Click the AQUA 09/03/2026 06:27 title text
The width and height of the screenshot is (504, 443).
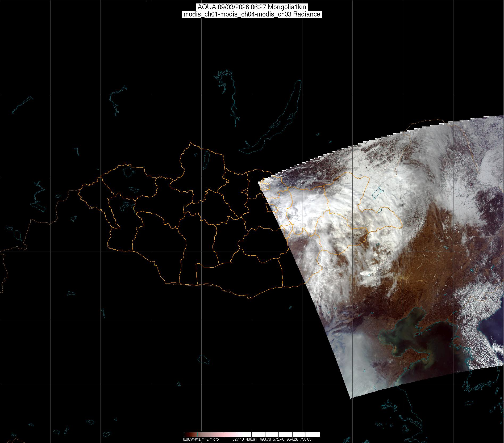pos(231,7)
